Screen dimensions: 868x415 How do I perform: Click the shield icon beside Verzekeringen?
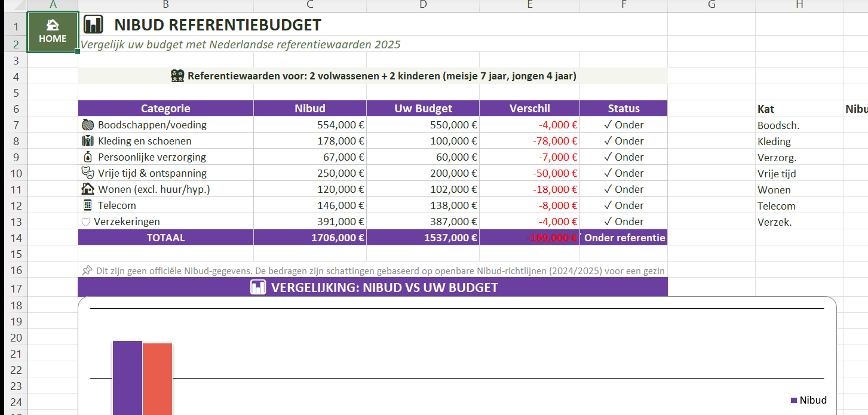click(85, 222)
